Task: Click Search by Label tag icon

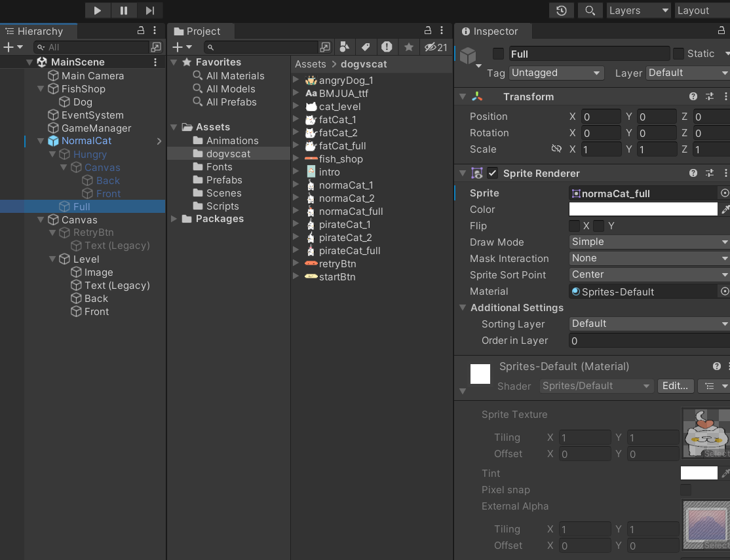Action: 366,47
